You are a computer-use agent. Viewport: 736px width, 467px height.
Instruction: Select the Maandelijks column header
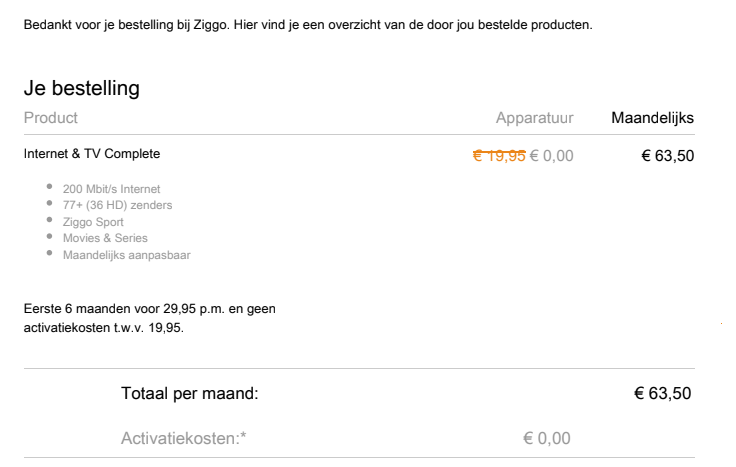click(652, 118)
